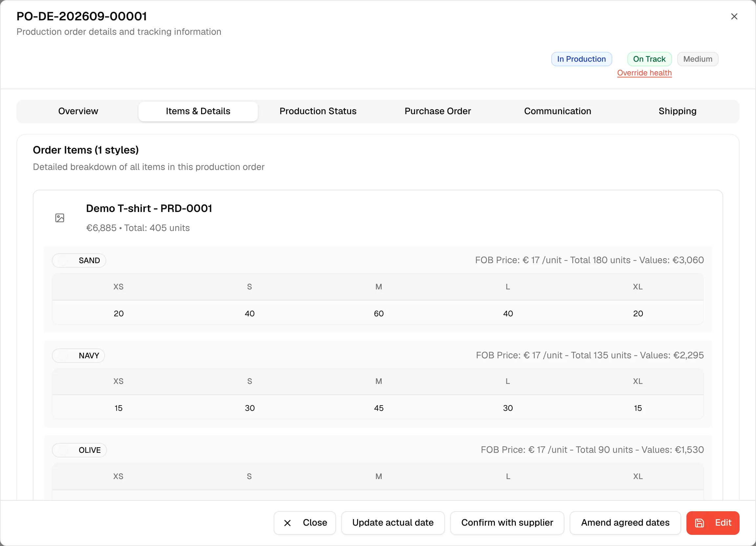Click the SAND color swatch
Screen dimensions: 756x546
(x=63, y=261)
